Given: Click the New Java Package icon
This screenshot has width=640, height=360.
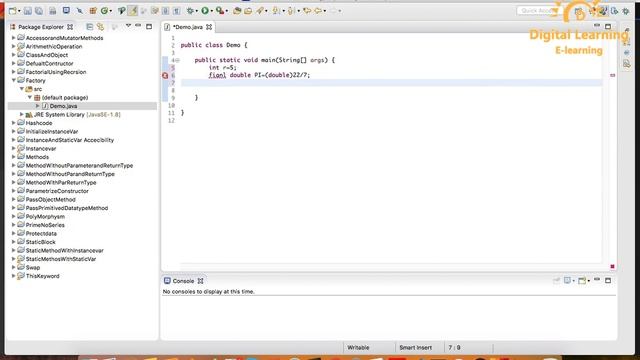Looking at the screenshot, I should [93, 11].
